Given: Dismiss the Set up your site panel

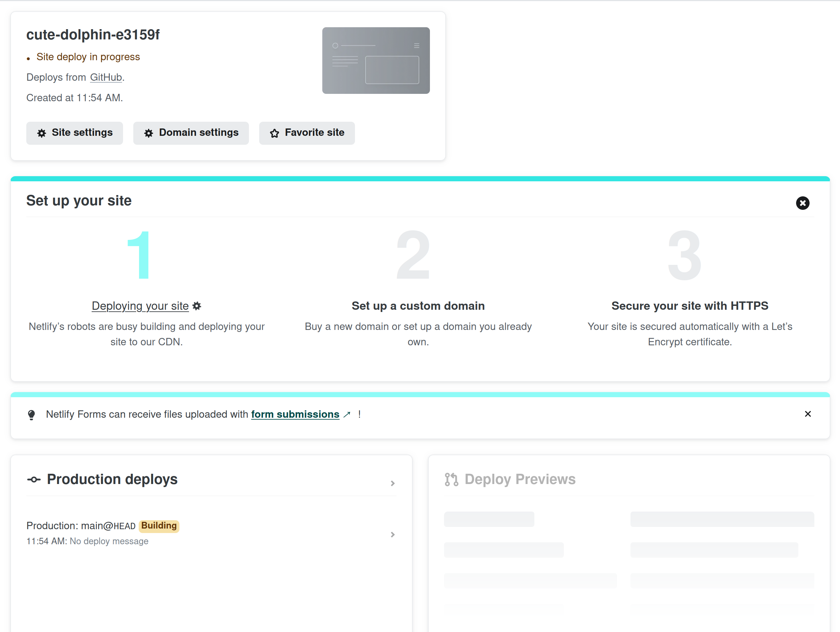Looking at the screenshot, I should click(x=803, y=203).
